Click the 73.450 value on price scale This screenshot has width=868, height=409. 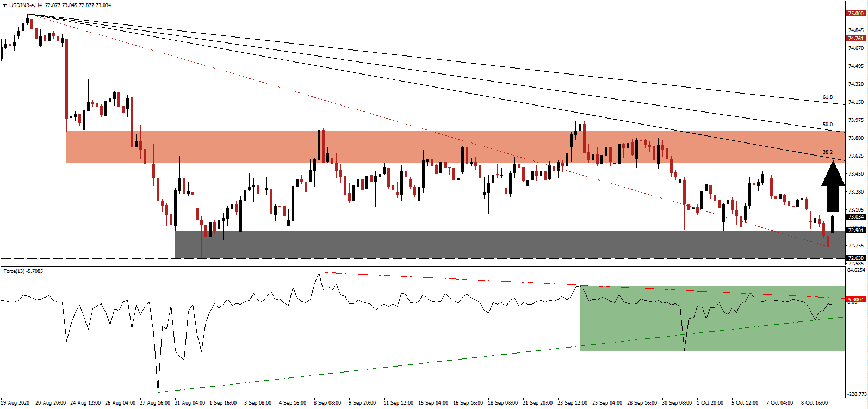(x=855, y=174)
